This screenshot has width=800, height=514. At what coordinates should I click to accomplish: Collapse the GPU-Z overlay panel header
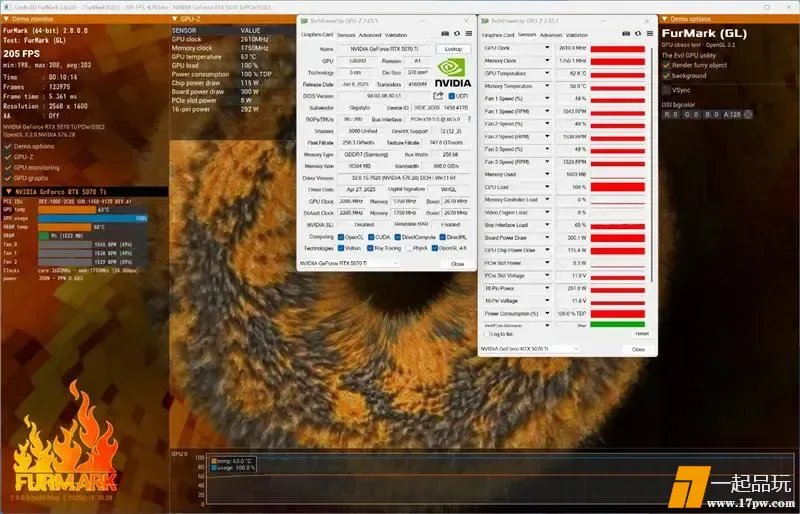(x=174, y=19)
